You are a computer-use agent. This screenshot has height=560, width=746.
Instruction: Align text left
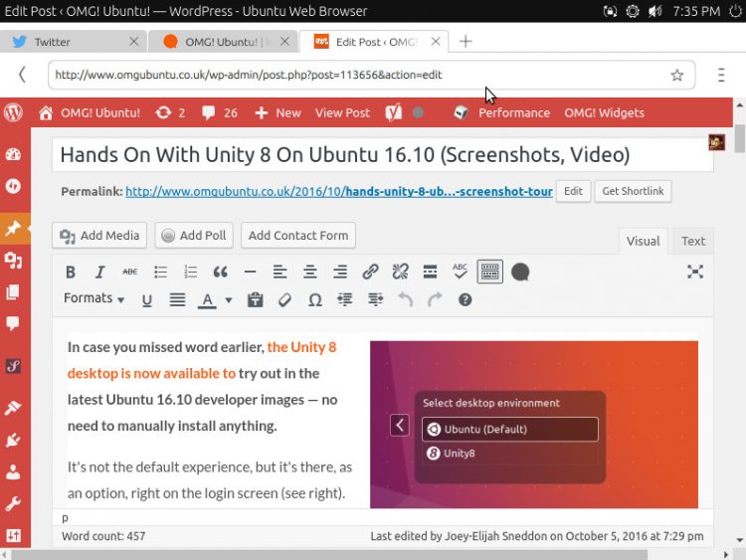280,273
